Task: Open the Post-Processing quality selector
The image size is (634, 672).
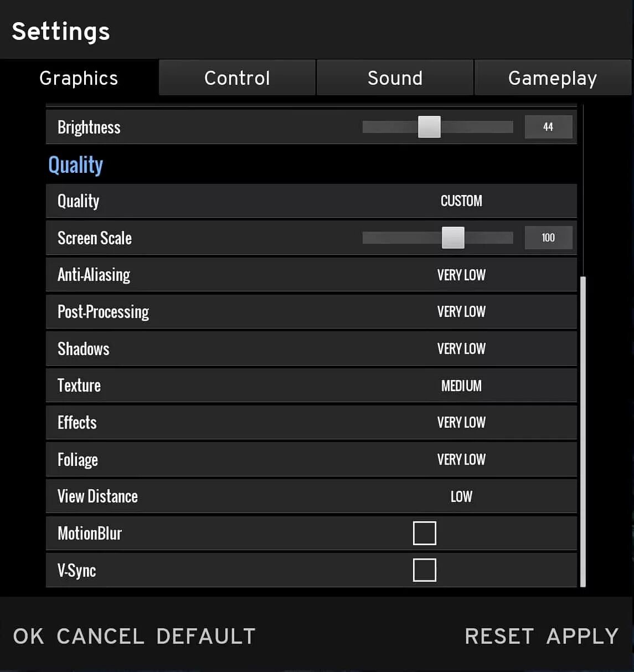Action: pos(461,312)
